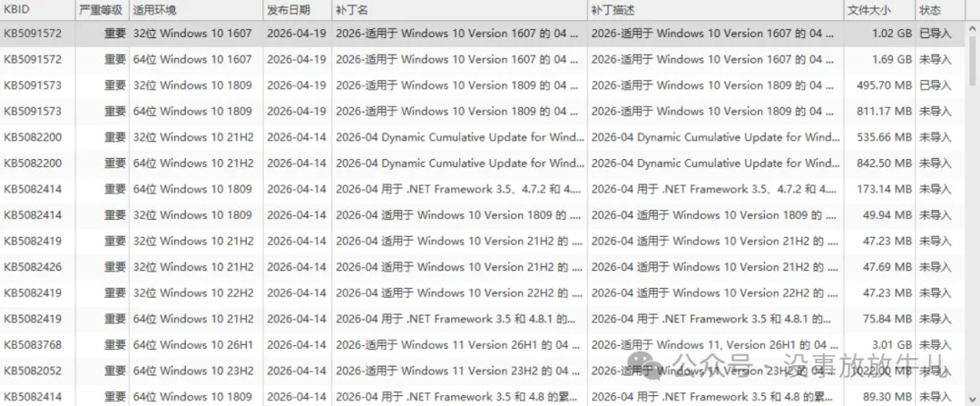
Task: Click the 补丁描述 cell in the 75.84 MB row
Action: pyautogui.click(x=716, y=319)
